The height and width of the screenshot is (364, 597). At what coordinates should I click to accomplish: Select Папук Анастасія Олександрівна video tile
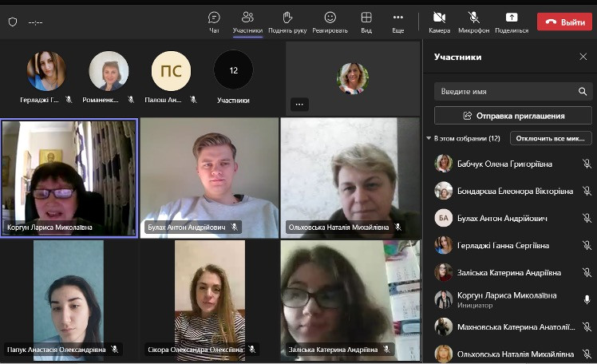pyautogui.click(x=69, y=300)
